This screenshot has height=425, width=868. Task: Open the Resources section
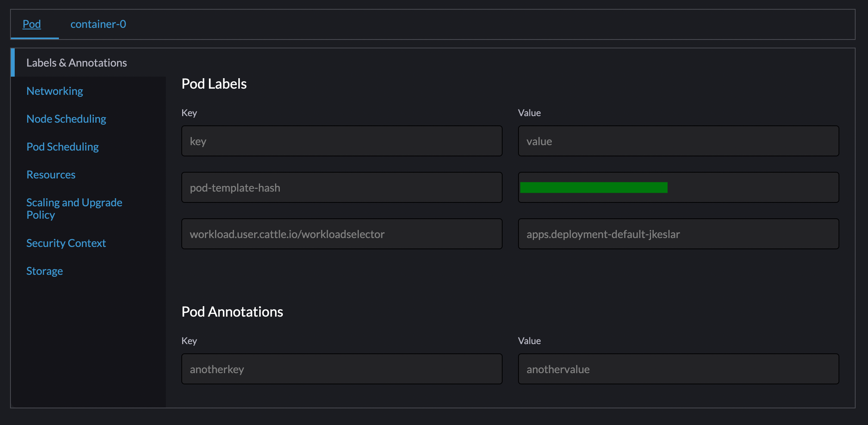click(51, 174)
